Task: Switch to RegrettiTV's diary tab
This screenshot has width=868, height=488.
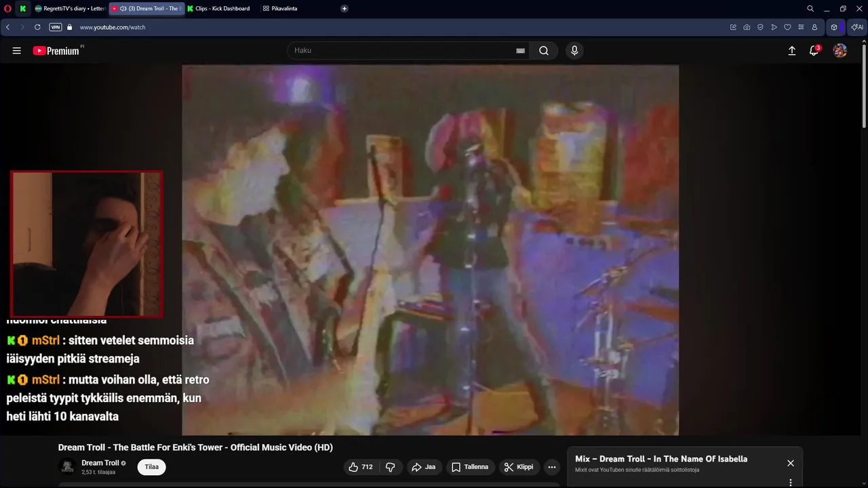Action: 70,9
